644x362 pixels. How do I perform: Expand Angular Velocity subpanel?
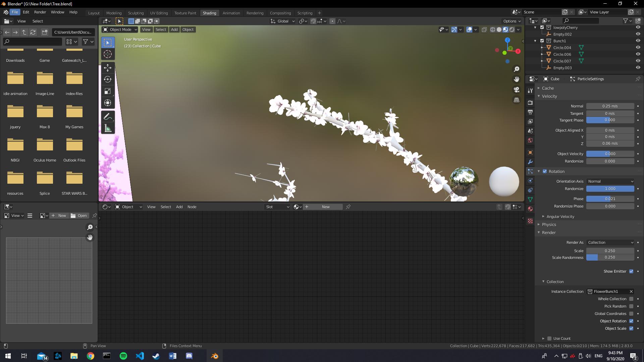pyautogui.click(x=560, y=217)
